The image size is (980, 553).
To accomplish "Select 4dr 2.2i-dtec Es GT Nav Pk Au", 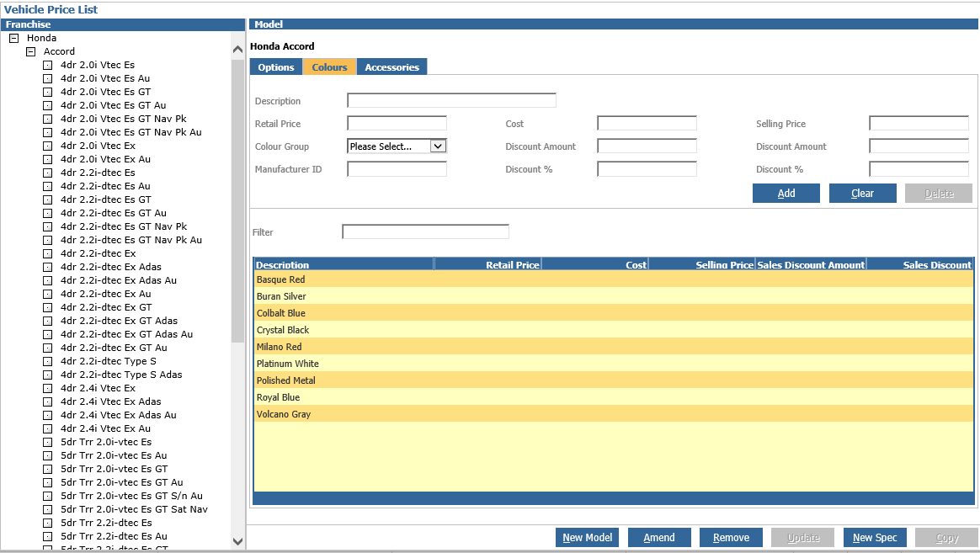I will (x=131, y=240).
